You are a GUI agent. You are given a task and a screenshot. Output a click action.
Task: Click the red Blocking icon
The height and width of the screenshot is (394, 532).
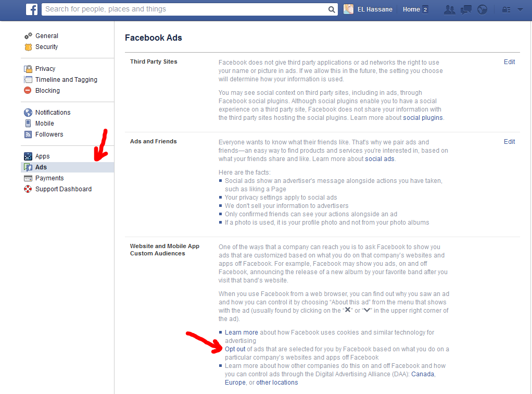pyautogui.click(x=28, y=90)
